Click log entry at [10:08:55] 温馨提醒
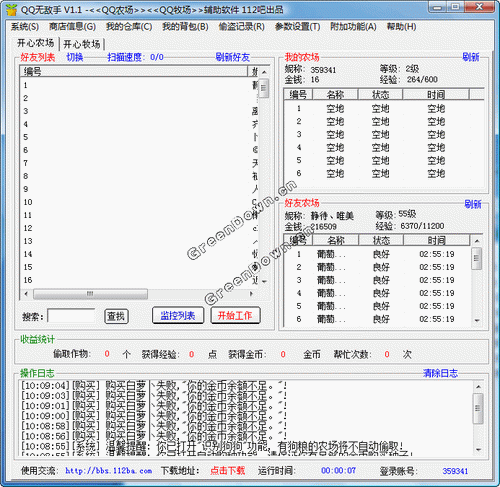The width and height of the screenshot is (500, 487). (213, 446)
